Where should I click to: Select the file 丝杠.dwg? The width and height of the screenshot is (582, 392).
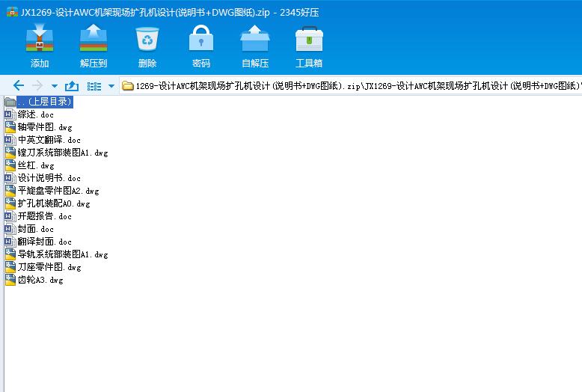point(36,165)
